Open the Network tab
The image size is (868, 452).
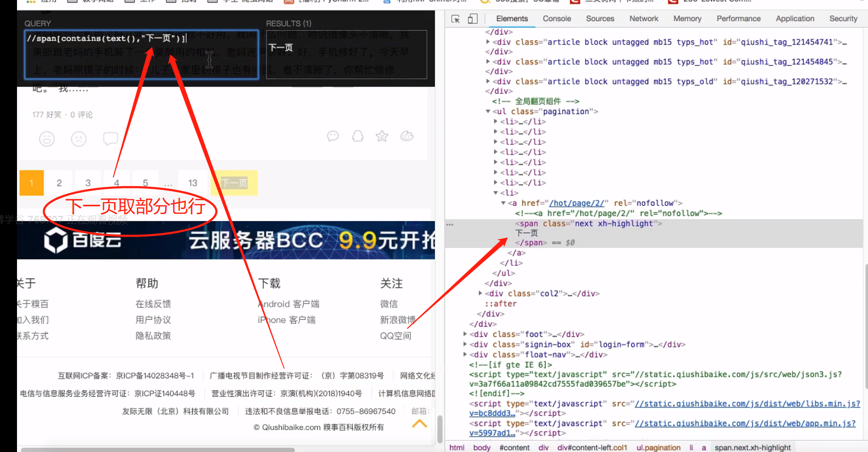point(644,19)
